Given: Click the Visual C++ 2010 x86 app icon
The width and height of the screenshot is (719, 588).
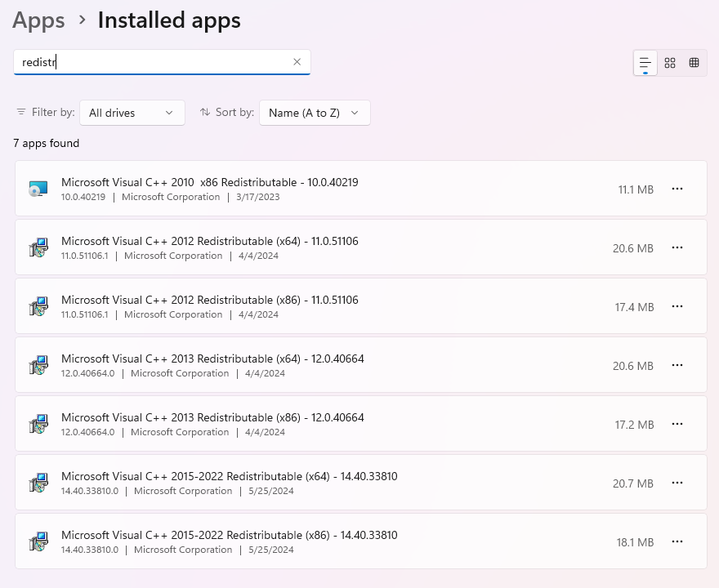Looking at the screenshot, I should 38,189.
